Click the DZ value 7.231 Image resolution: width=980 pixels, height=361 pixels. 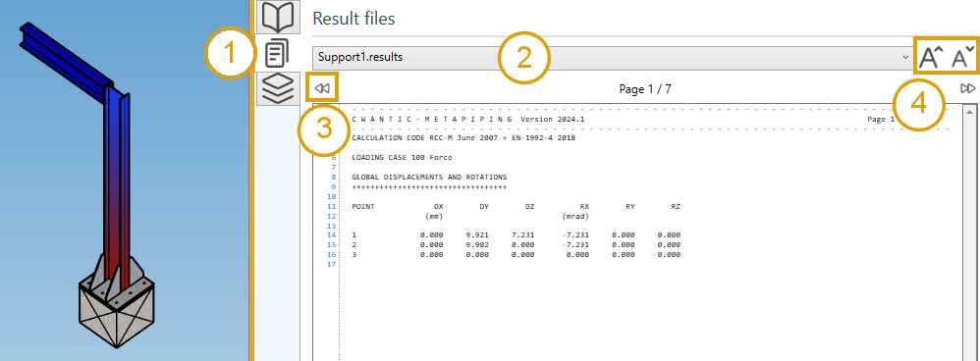click(522, 234)
